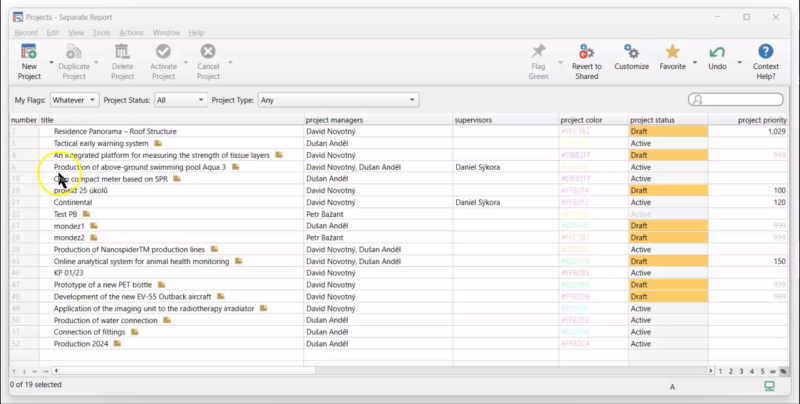Screen dimensions: 800x404
Task: Open the Actions menu
Action: pos(131,33)
